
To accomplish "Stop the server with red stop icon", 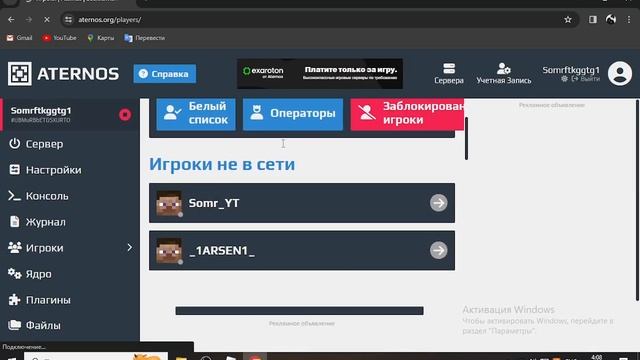I will pos(125,115).
